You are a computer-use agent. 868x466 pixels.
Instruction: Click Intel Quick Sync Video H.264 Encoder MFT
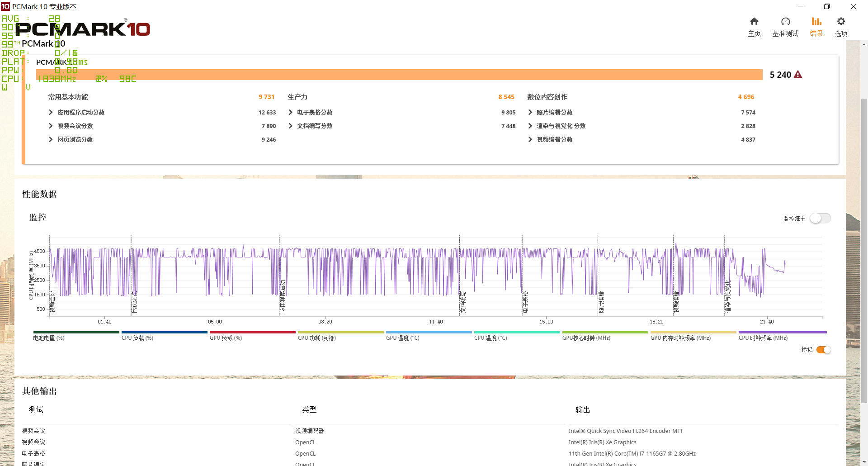(626, 431)
